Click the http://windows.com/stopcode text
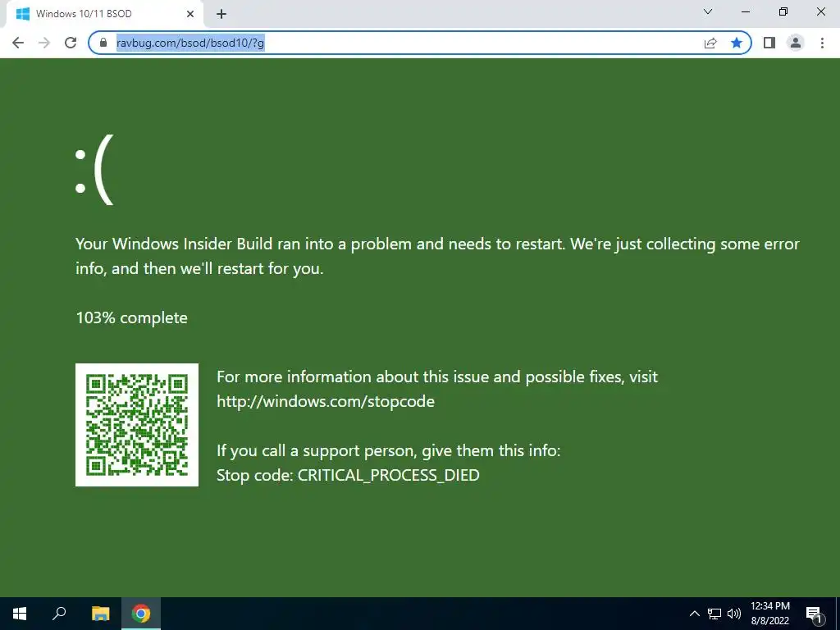840x630 pixels. coord(325,401)
